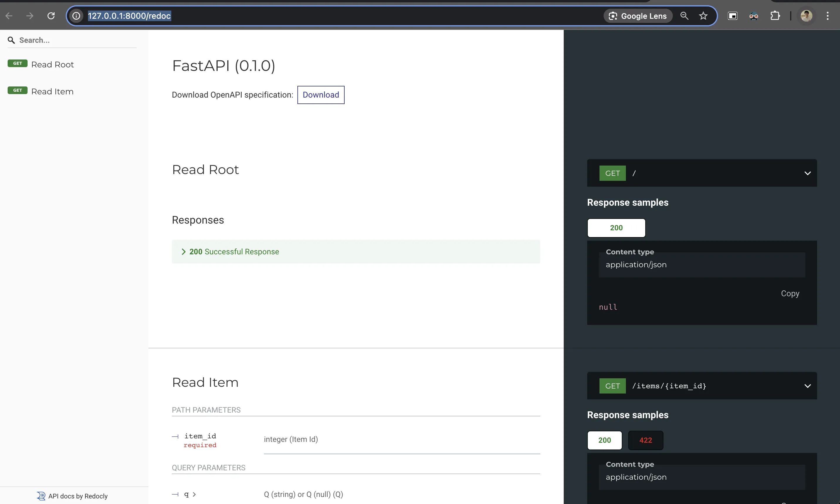This screenshot has height=504, width=840.
Task: Click the Responses heading
Action: (198, 220)
